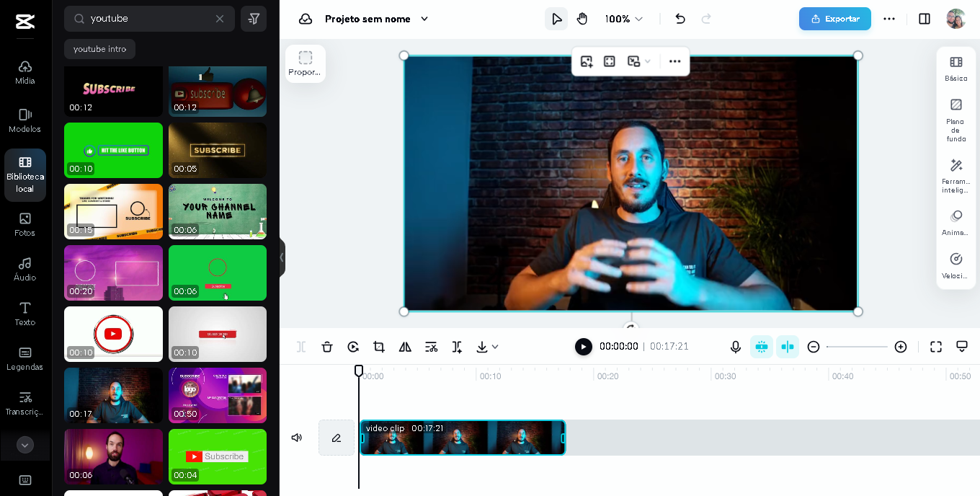
Task: Delete the selected clip with trash icon
Action: click(327, 347)
